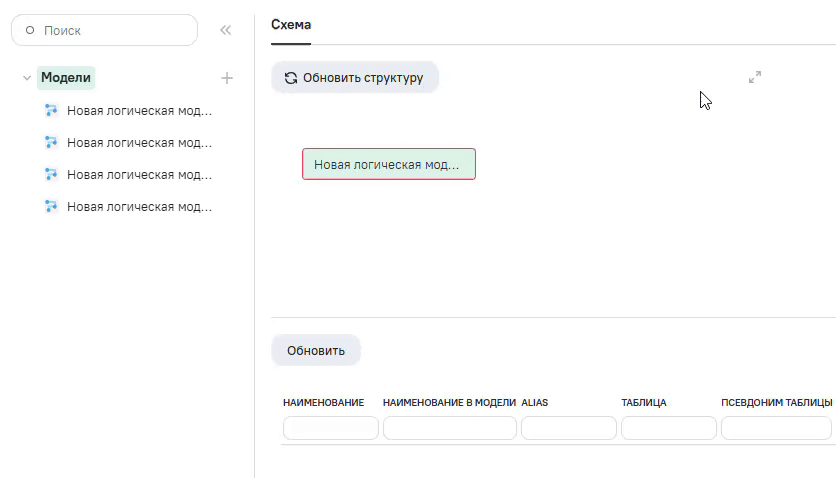Focus the Поиск search field

click(x=104, y=30)
